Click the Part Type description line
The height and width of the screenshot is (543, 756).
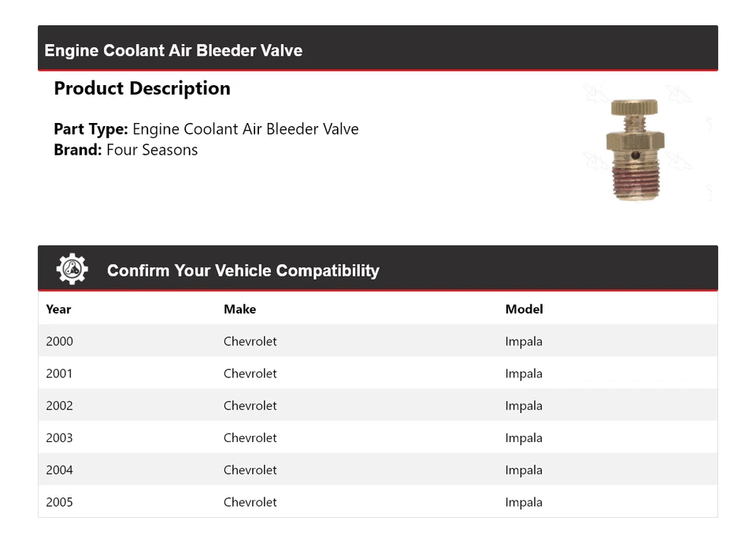pyautogui.click(x=206, y=129)
